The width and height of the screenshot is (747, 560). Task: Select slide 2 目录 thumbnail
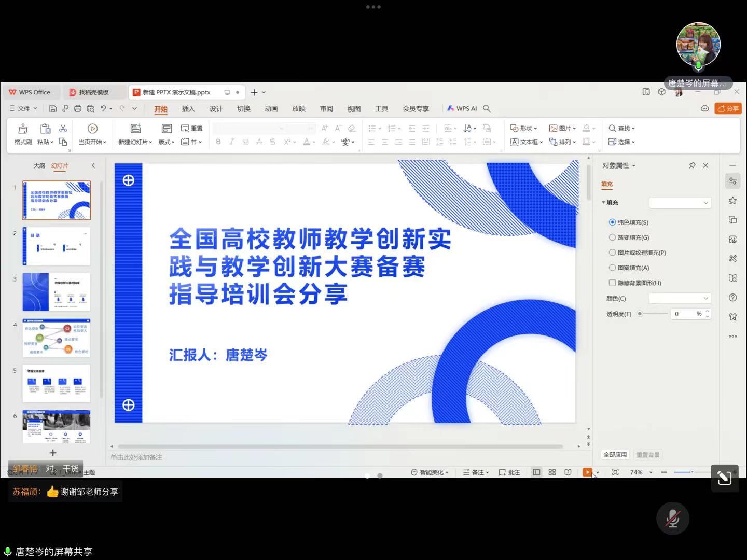pyautogui.click(x=56, y=246)
